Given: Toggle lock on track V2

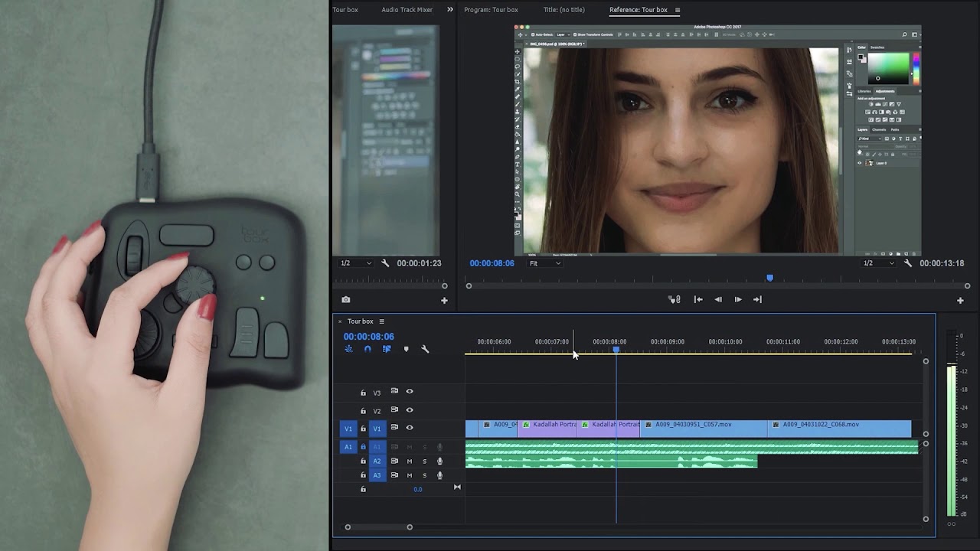Looking at the screenshot, I should tap(363, 411).
